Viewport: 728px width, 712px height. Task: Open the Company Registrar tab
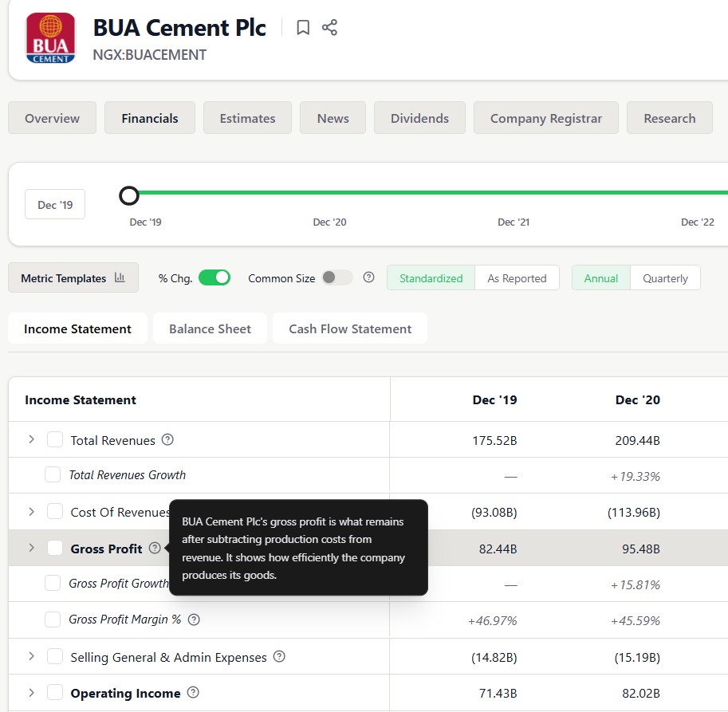tap(546, 118)
